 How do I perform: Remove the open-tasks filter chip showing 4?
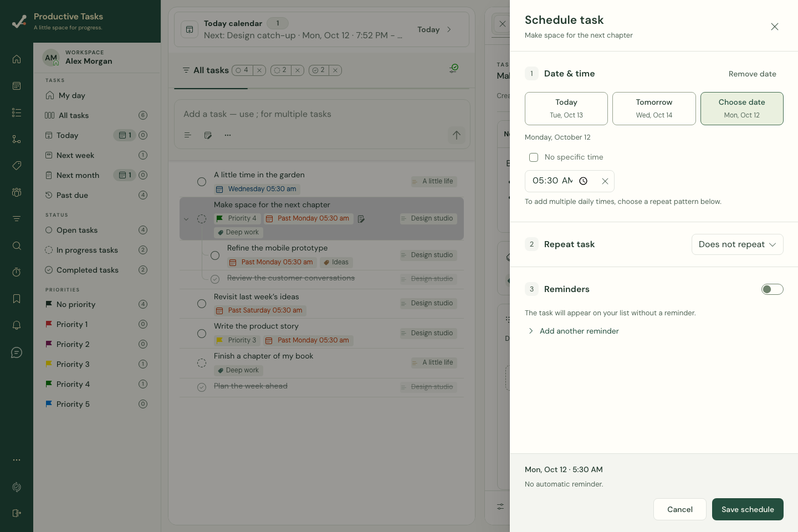coord(259,70)
